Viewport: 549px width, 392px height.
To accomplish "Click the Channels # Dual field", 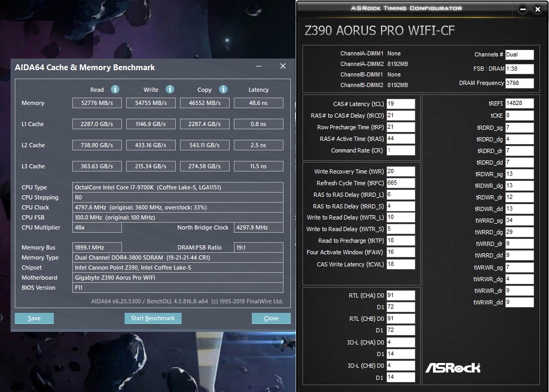I will [x=519, y=54].
